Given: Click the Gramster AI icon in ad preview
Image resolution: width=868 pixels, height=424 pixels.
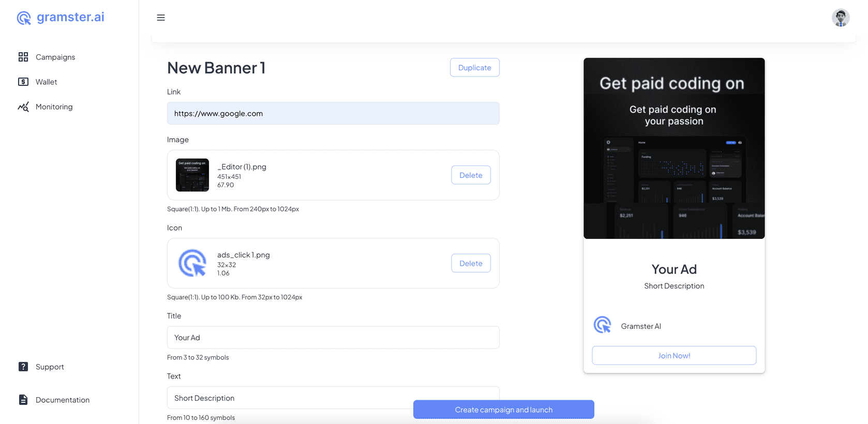Looking at the screenshot, I should 602,325.
